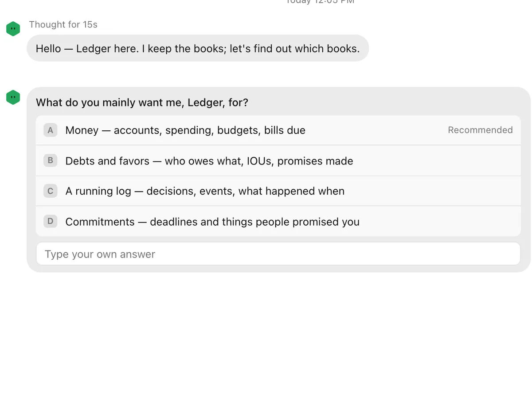Click the D letter badge for Commitments
Image resolution: width=532 pixels, height=399 pixels.
point(50,221)
